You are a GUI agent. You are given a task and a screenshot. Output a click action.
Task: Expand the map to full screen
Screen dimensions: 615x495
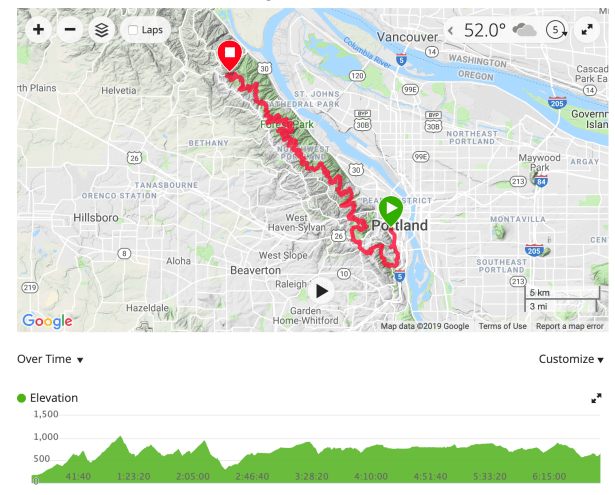click(x=586, y=30)
